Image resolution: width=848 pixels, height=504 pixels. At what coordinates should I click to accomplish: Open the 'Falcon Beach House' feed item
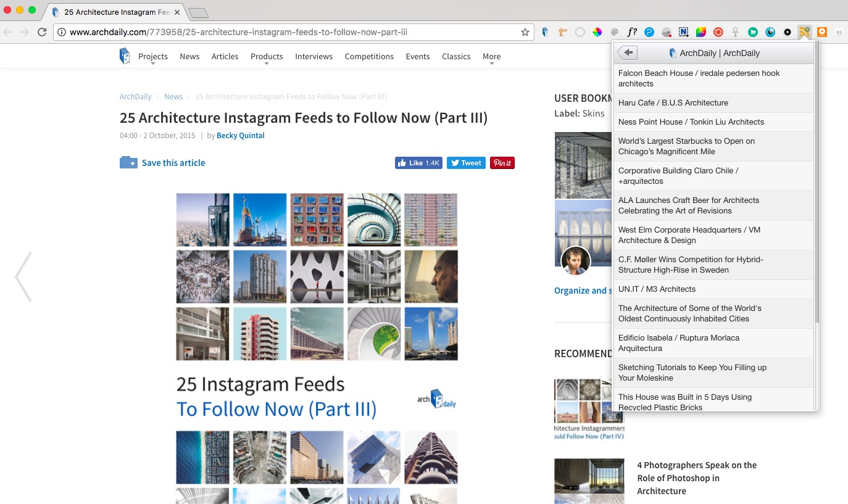click(713, 78)
